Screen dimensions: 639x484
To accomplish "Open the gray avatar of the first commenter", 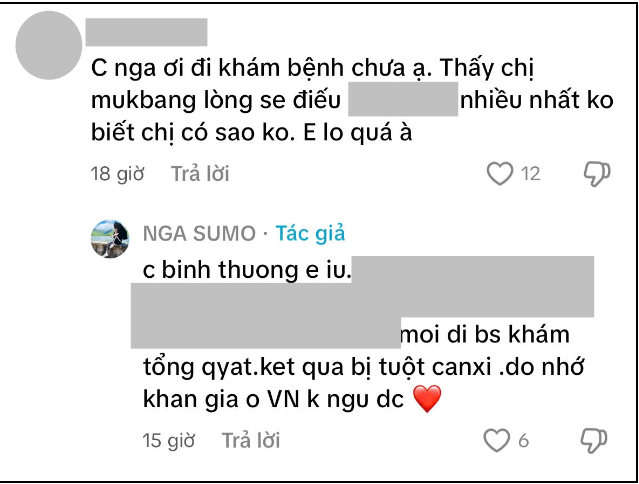I will [48, 45].
